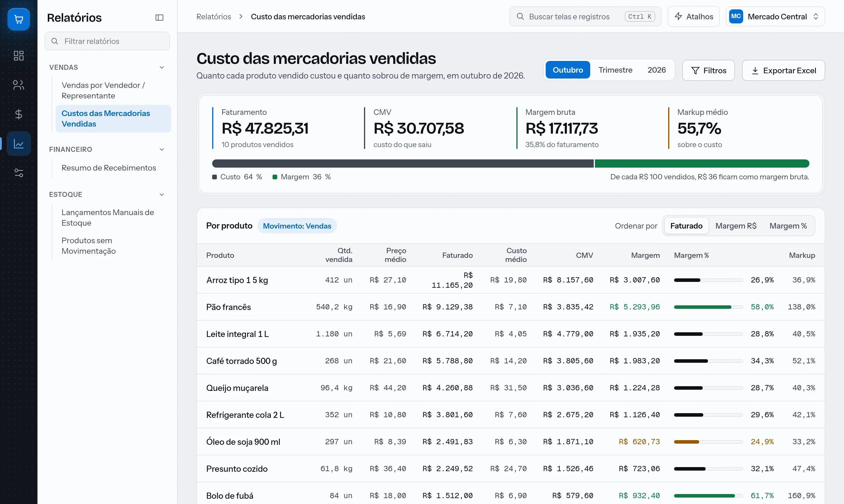Click the funnel icon on Filtros
Screen dimensions: 844x504
pyautogui.click(x=695, y=70)
